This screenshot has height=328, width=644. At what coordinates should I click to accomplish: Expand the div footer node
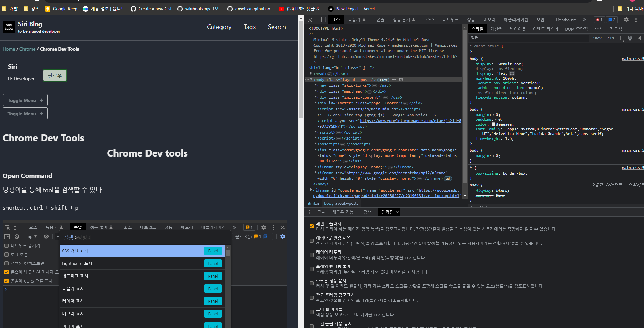pos(315,103)
